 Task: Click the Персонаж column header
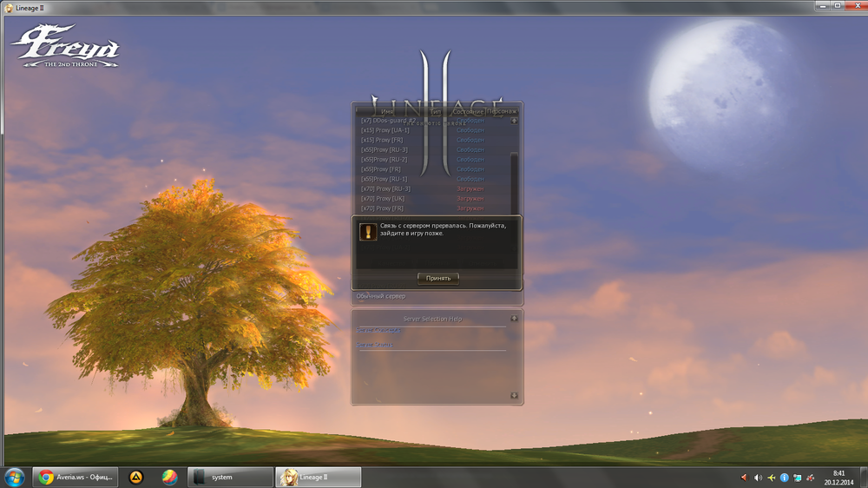[x=502, y=111]
